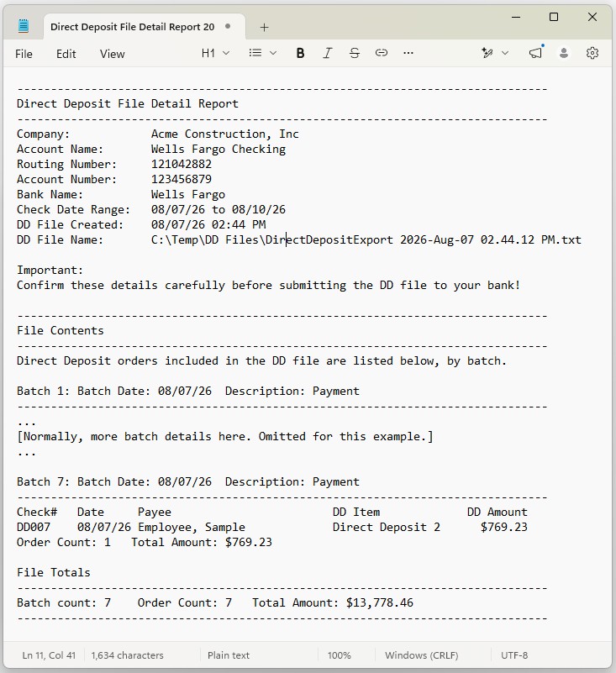Click the check number DD007
The image size is (616, 673).
[x=34, y=527]
